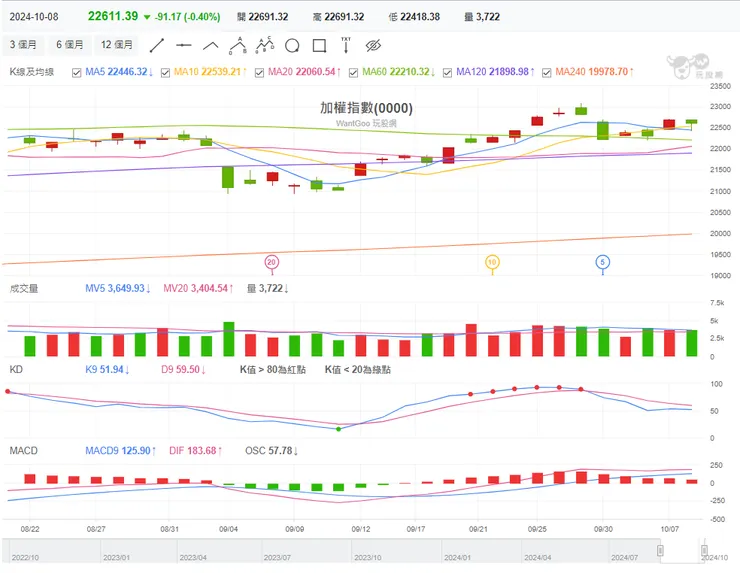Click the KD indicator label
Image resolution: width=740 pixels, height=573 pixels.
(x=16, y=369)
